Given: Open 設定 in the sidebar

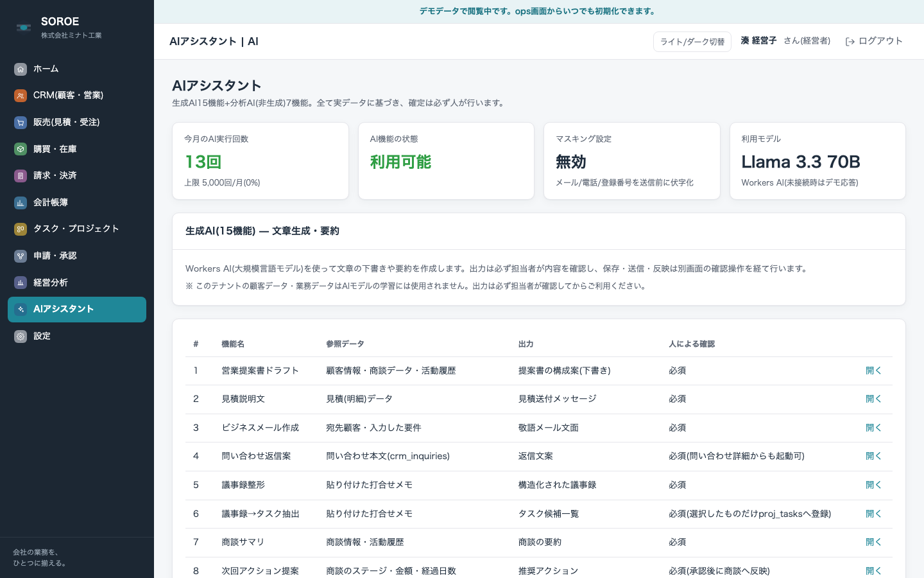Looking at the screenshot, I should 77,336.
